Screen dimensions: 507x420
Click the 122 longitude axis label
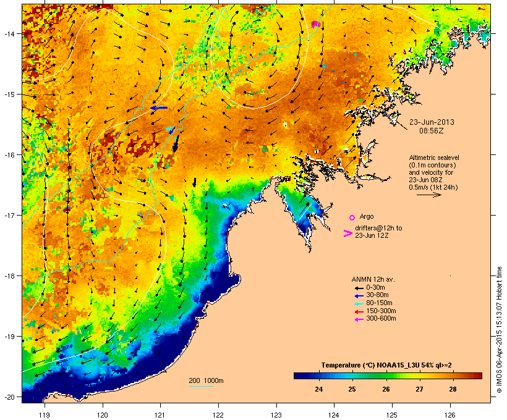[218, 415]
